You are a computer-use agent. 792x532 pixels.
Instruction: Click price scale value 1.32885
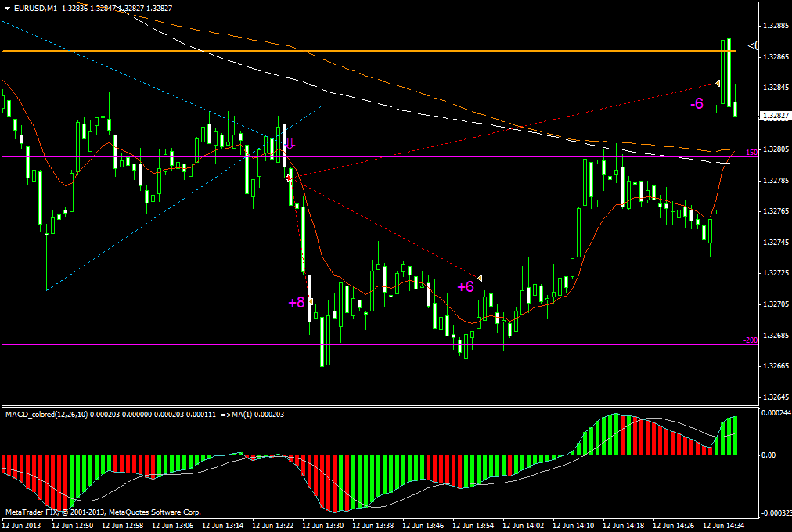(x=776, y=25)
